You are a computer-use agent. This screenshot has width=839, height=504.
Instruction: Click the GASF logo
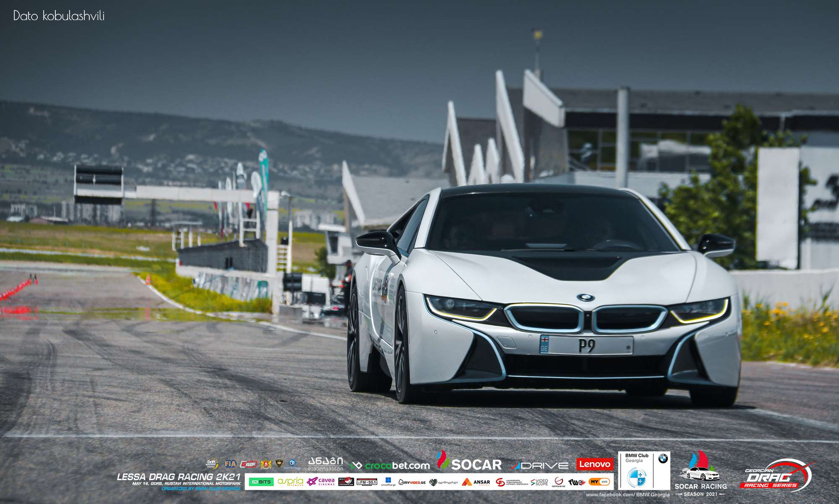coord(248,464)
